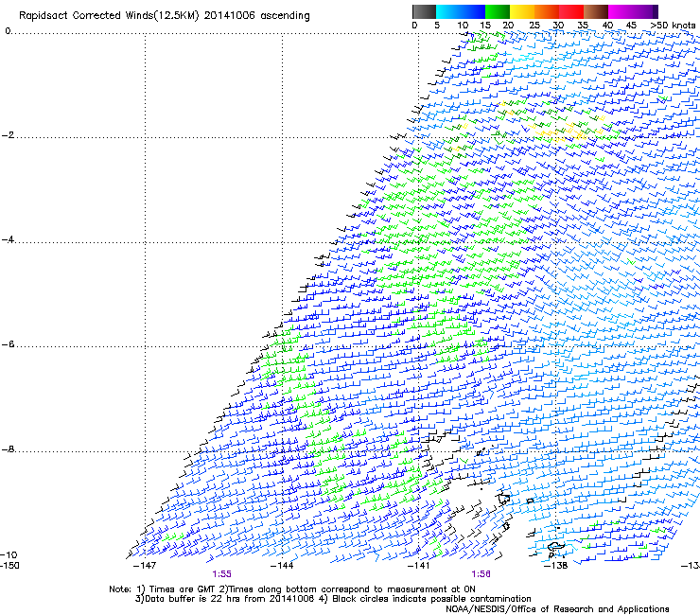
Task: Click the legend label '20'
Action: coord(508,26)
